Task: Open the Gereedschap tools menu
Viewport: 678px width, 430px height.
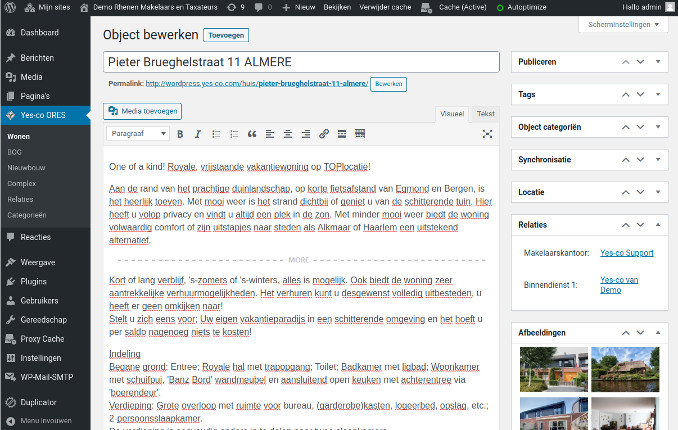Action: 45,320
